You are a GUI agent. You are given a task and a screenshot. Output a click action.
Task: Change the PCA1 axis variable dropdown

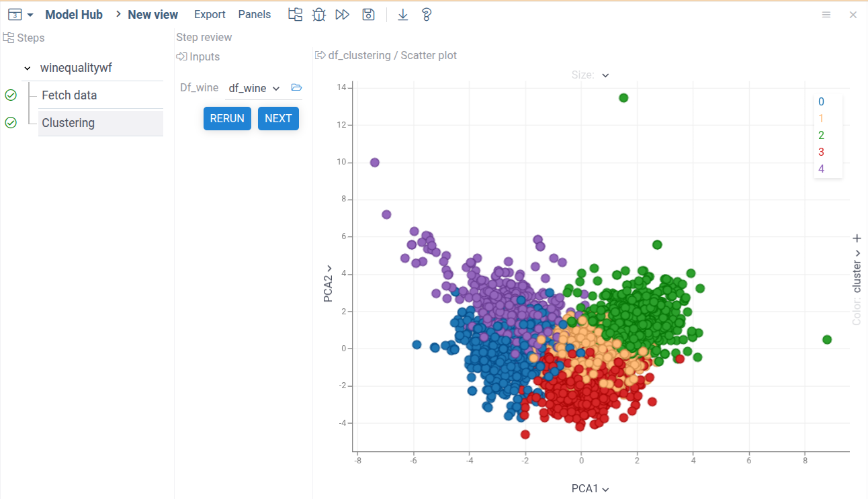point(604,489)
